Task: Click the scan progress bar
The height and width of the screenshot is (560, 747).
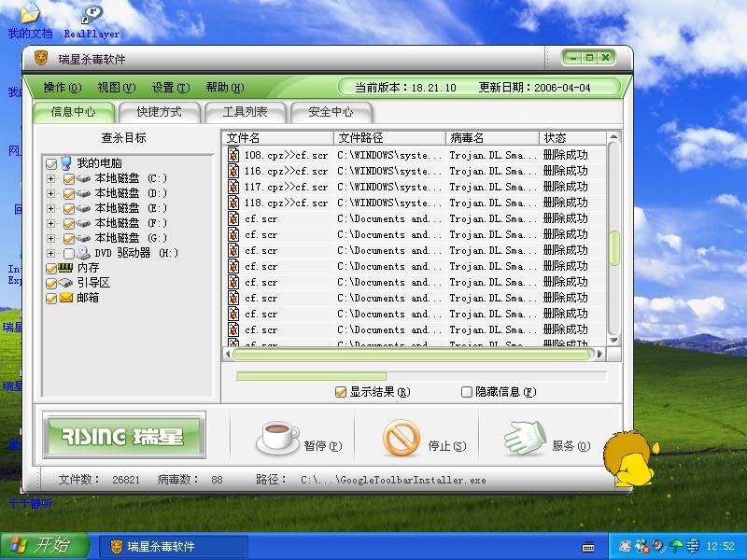Action: click(422, 377)
